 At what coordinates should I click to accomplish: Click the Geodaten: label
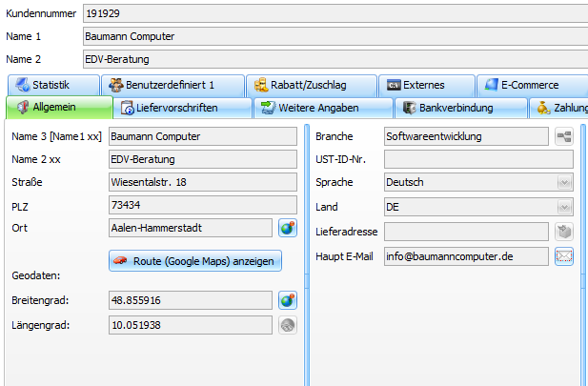click(36, 276)
